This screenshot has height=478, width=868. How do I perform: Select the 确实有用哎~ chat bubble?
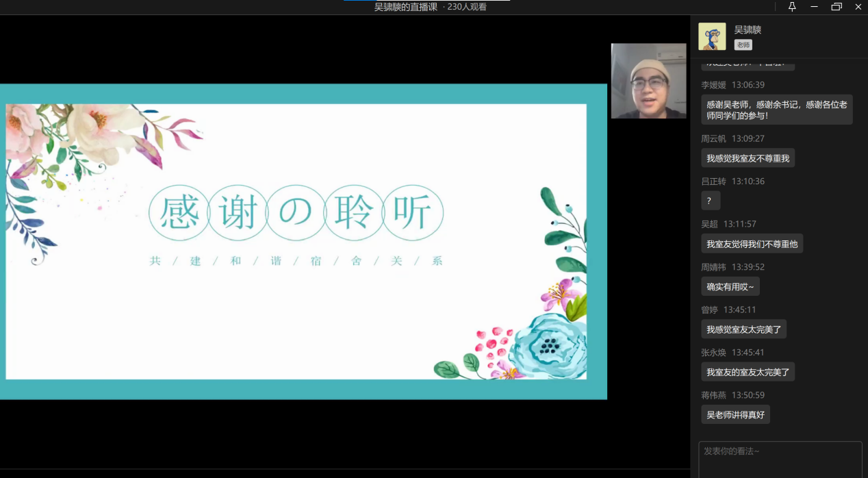coord(730,286)
